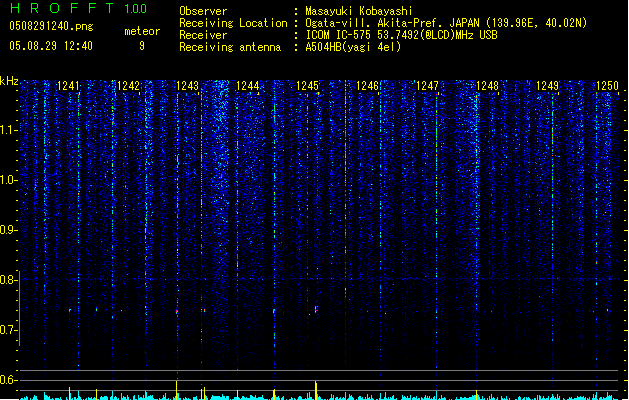Click the 1.1 kHz axis tick label

pyautogui.click(x=9, y=130)
